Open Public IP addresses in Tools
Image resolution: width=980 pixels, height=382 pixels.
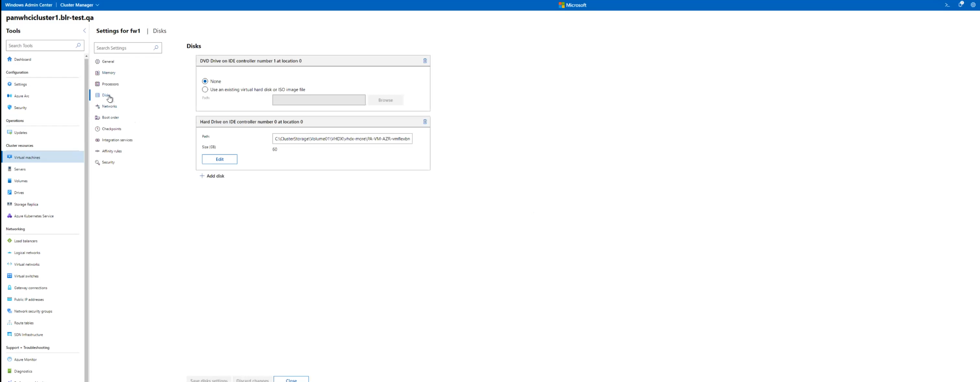tap(29, 299)
